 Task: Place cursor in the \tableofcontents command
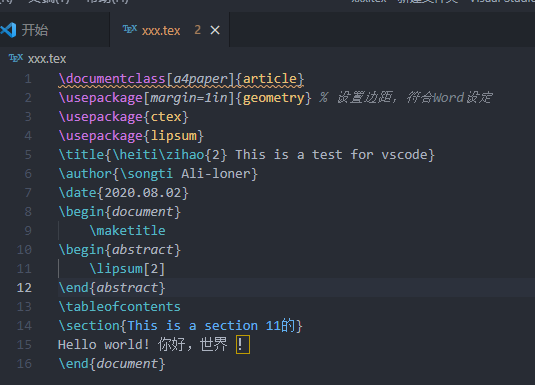point(119,307)
